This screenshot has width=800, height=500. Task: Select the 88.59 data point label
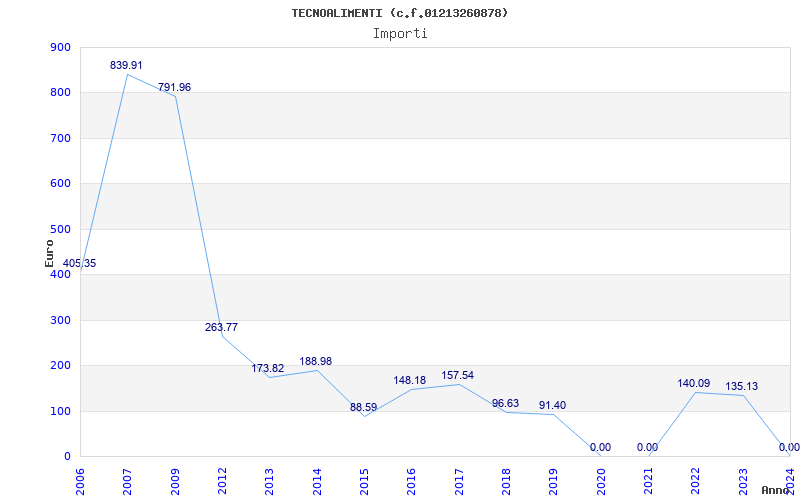[363, 407]
